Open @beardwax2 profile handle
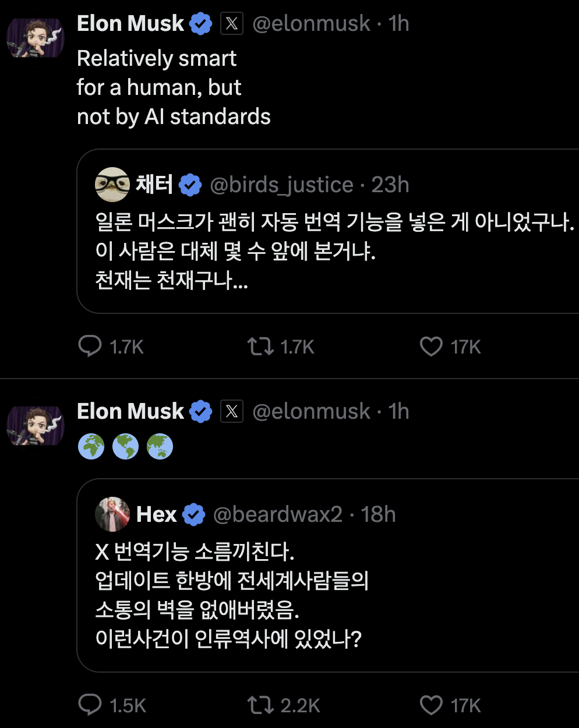The image size is (579, 728). (278, 515)
